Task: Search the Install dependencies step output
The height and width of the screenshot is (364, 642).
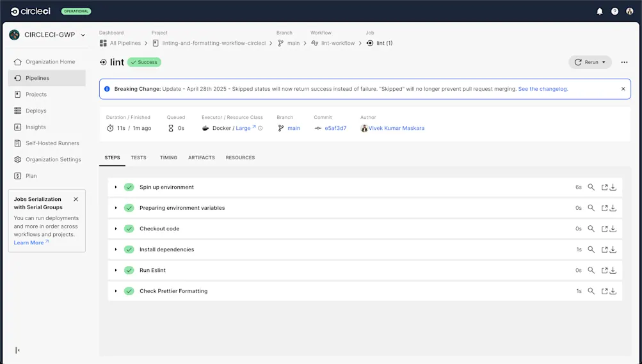Action: point(591,249)
